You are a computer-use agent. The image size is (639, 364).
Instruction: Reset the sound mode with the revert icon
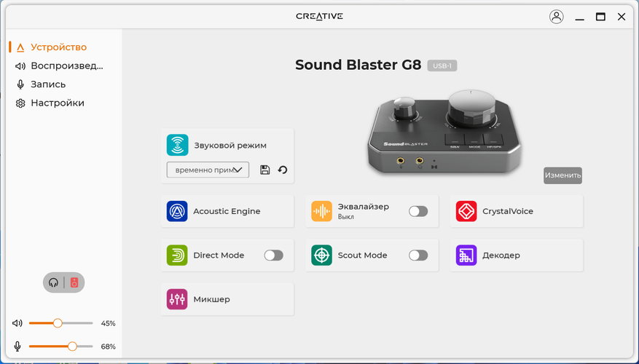pyautogui.click(x=283, y=170)
